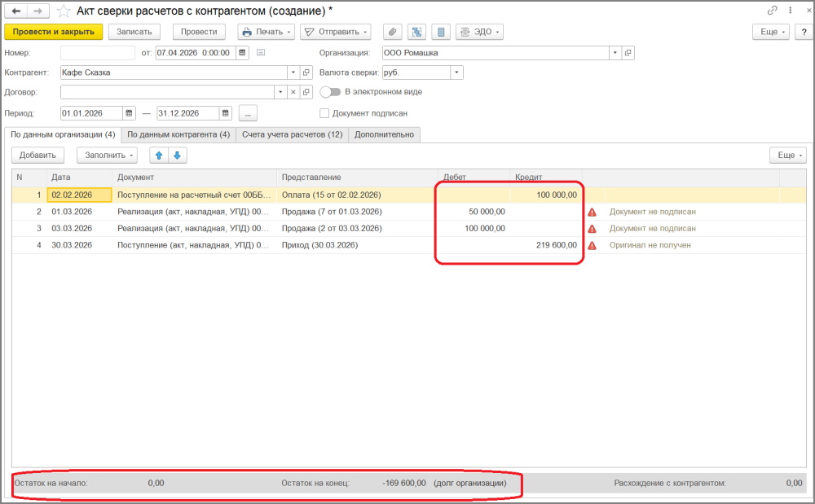Click the copy link icon in title bar
The image size is (815, 504).
[x=773, y=11]
